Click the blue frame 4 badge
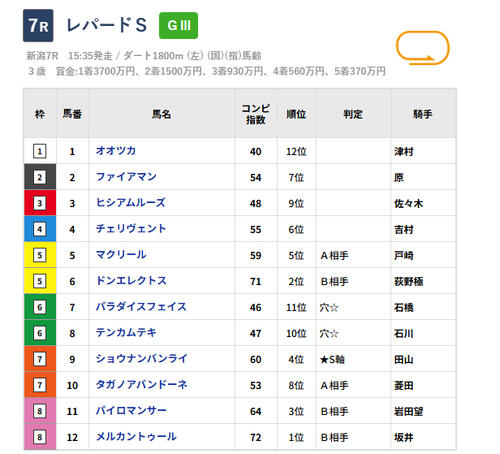 pos(40,229)
